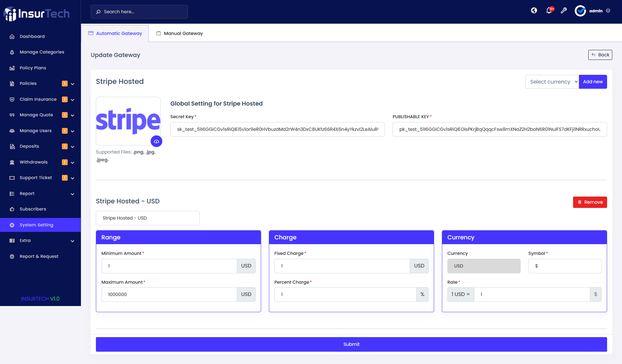Click the Secret Key input field
The height and width of the screenshot is (364, 622).
point(277,129)
